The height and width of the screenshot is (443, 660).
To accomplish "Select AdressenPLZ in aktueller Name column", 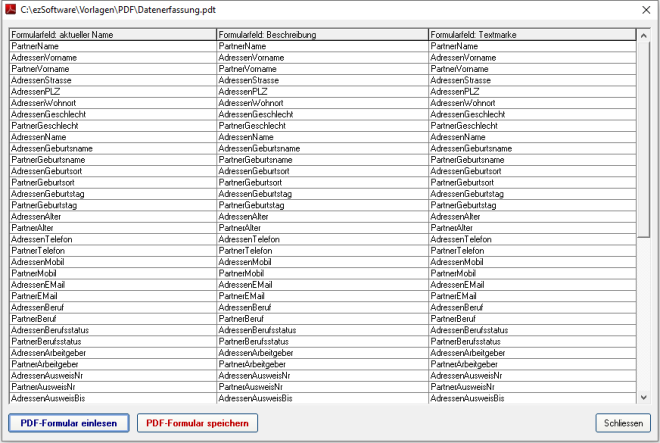I will click(x=113, y=92).
